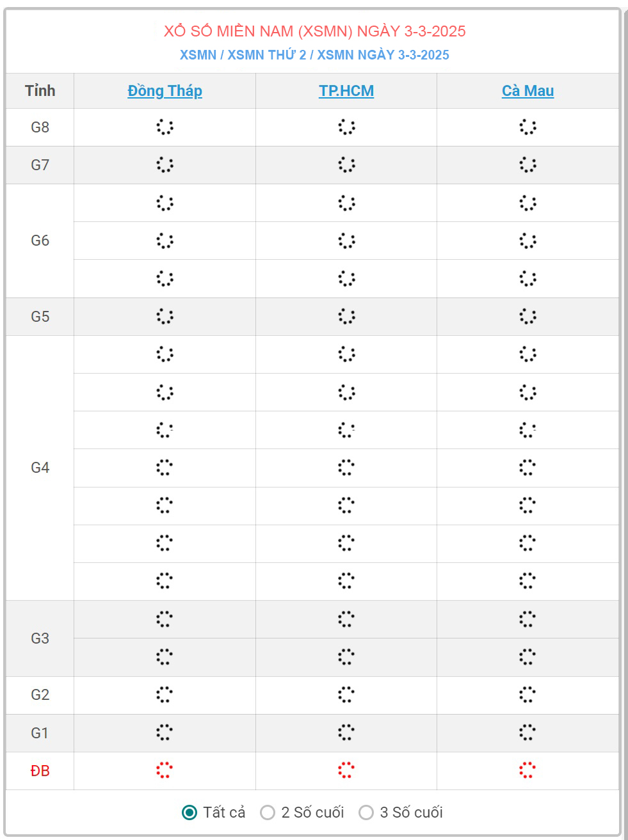Click the red ĐB spinner under Đồng Tháp
Viewport: 628px width, 840px height.
(165, 770)
